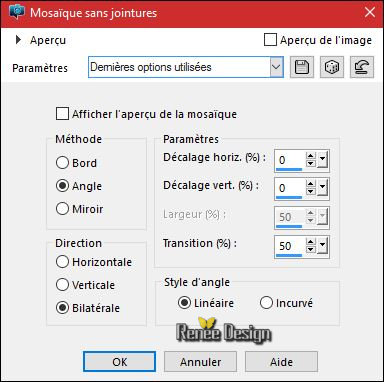Viewport: 384px width, 382px height.
Task: Click the save preset floppy disk icon
Action: (302, 67)
